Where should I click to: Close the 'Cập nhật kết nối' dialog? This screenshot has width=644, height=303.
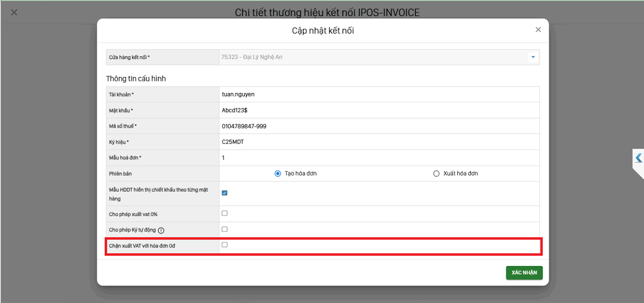pyautogui.click(x=538, y=30)
